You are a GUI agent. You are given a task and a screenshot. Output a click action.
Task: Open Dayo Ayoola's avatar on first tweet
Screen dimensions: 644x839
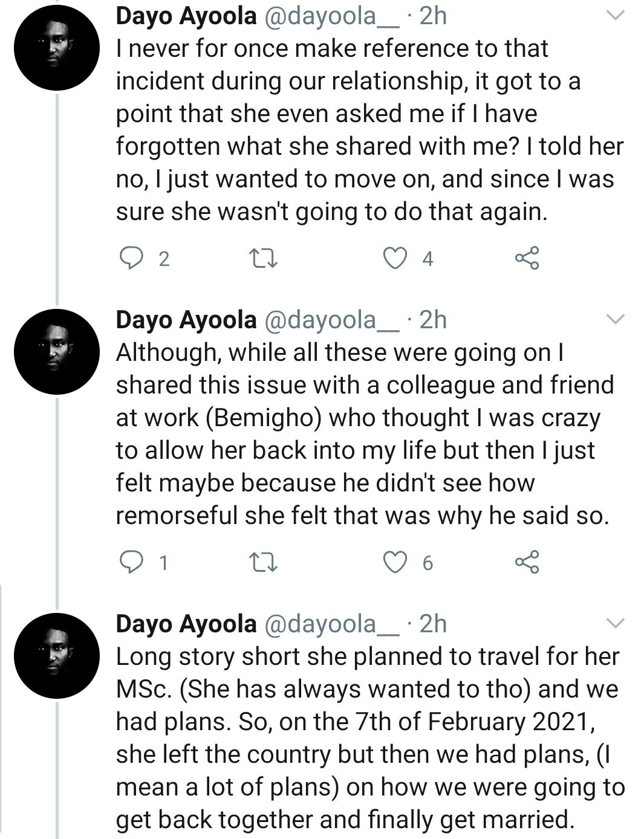[56, 48]
